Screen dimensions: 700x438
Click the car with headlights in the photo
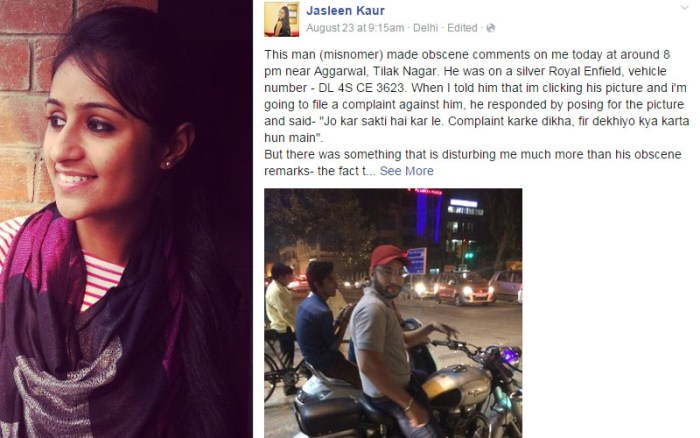[462, 288]
